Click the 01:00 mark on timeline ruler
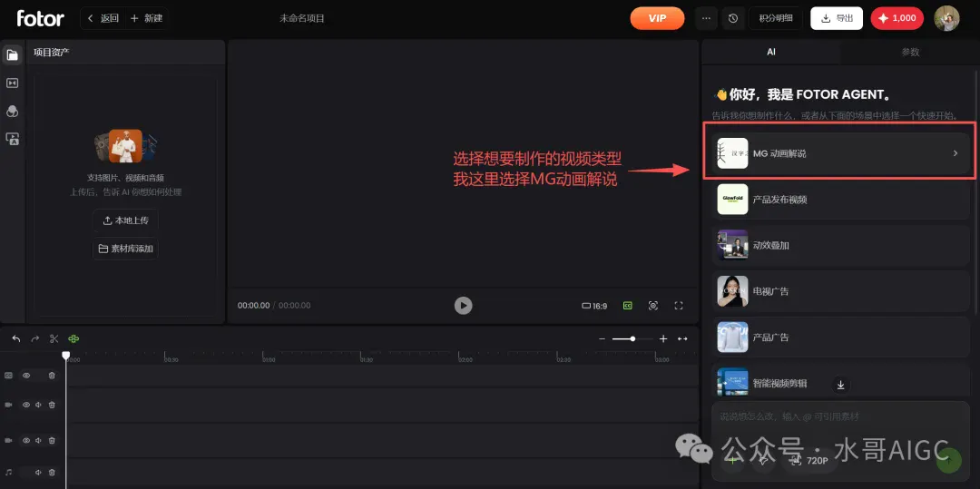 coord(269,360)
